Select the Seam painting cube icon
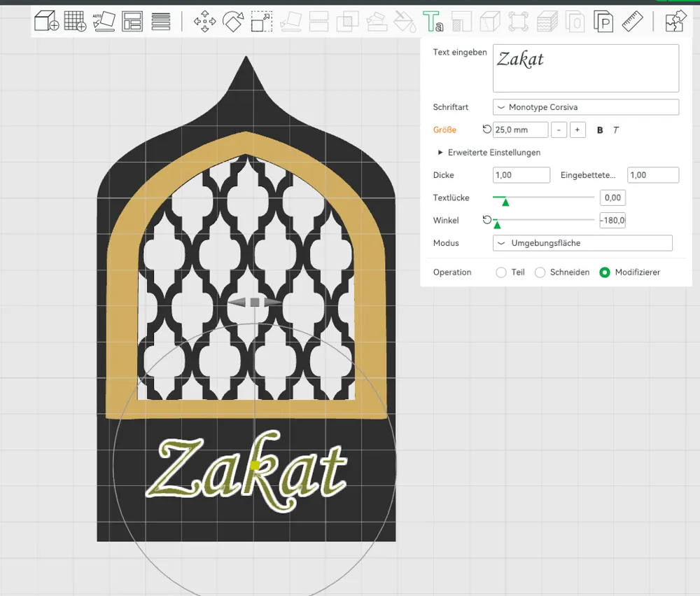 pyautogui.click(x=490, y=21)
